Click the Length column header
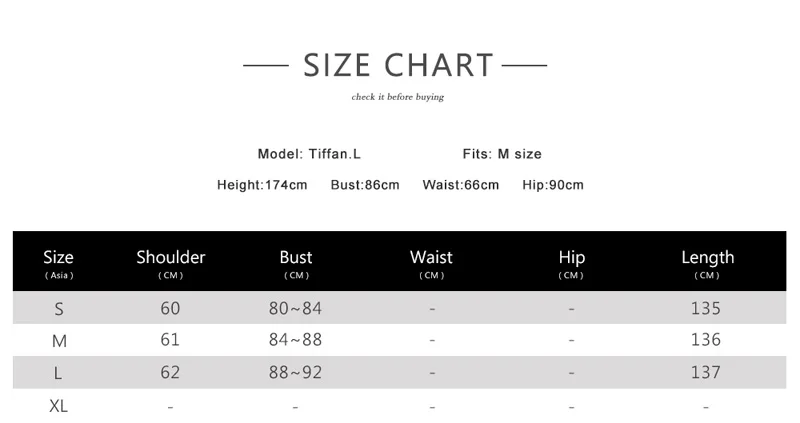 [x=707, y=262]
